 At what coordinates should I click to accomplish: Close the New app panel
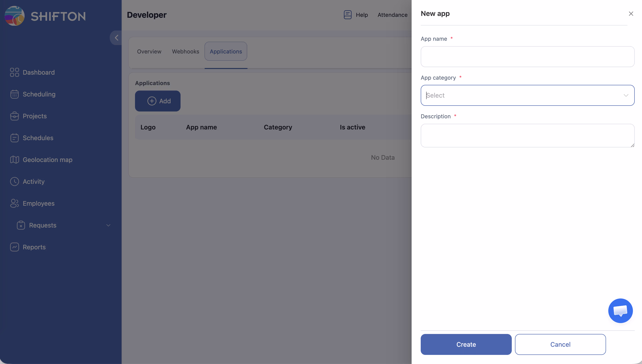631,14
